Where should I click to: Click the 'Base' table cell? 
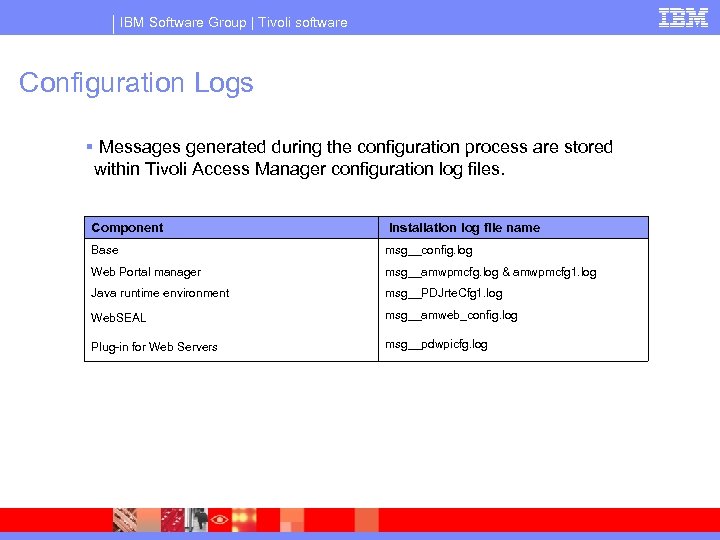(105, 250)
